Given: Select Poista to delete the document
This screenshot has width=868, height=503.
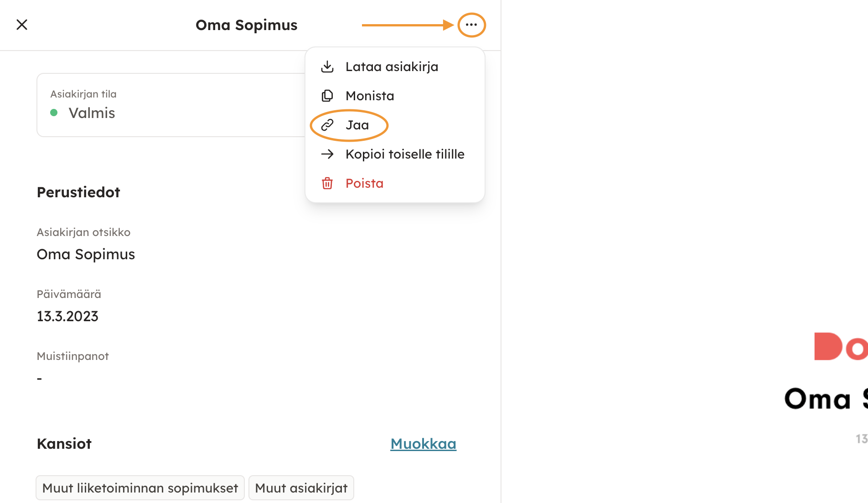Looking at the screenshot, I should pos(364,184).
